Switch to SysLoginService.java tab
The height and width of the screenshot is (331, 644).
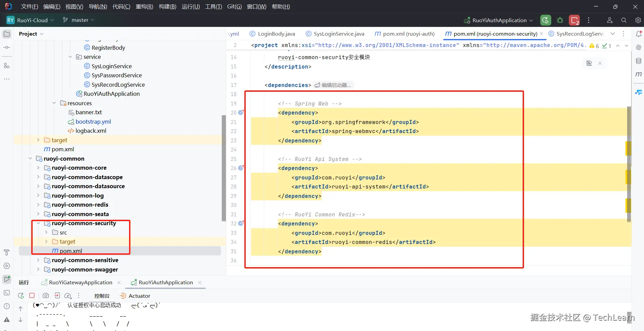pos(335,34)
